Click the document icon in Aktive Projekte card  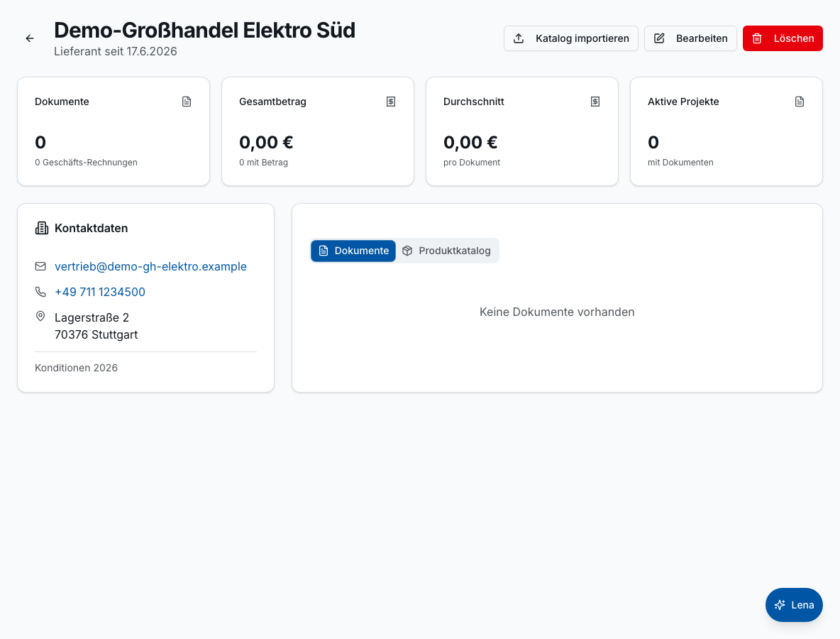point(800,102)
